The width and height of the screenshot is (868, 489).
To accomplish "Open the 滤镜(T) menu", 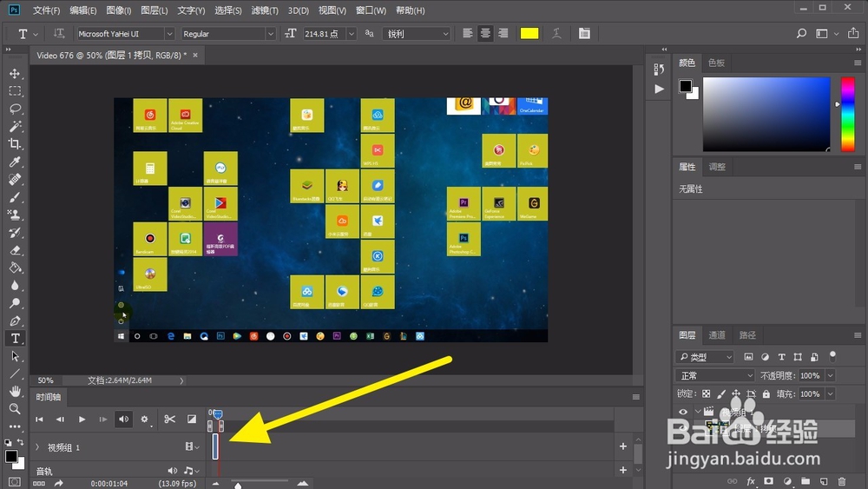I will pyautogui.click(x=263, y=10).
